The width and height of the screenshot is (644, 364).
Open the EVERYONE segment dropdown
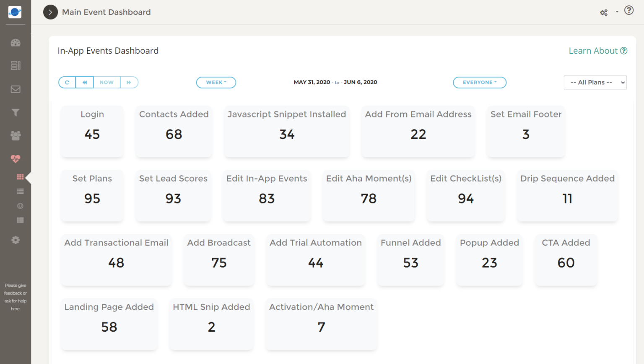480,83
